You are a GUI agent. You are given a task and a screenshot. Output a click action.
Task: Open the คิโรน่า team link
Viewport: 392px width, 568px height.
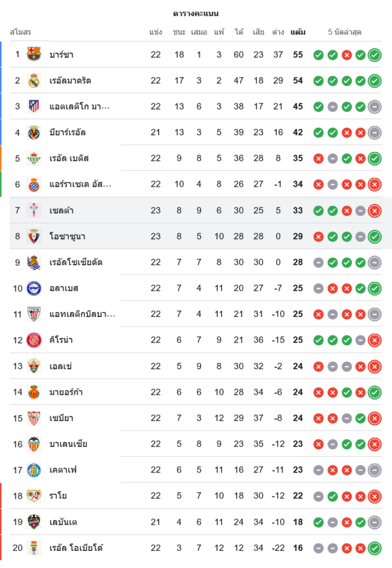tap(61, 340)
